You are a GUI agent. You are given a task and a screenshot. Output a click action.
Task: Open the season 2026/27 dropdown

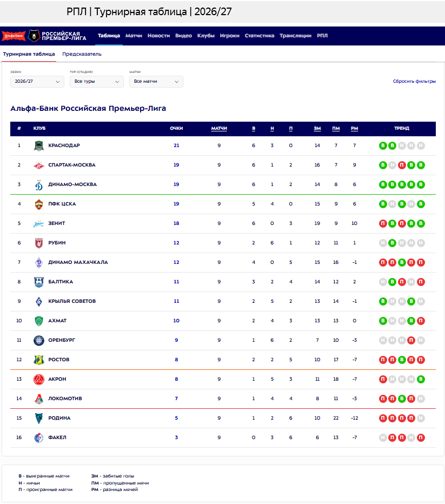click(x=37, y=82)
